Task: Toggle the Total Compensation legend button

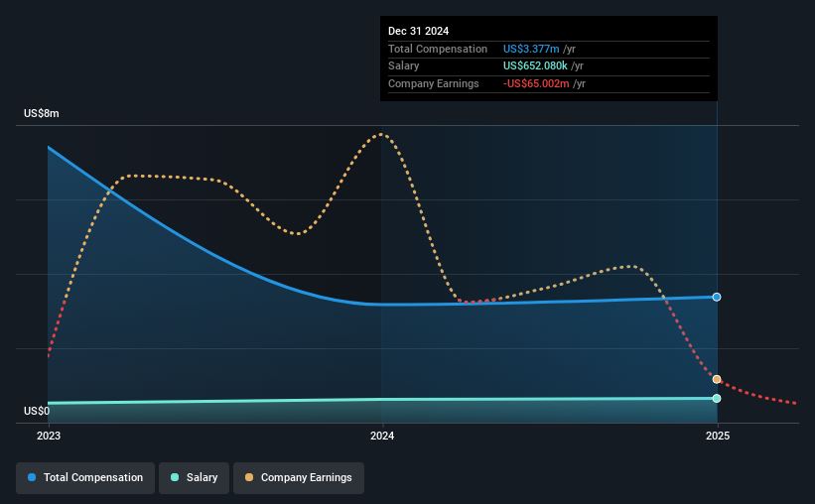Action: tap(85, 477)
